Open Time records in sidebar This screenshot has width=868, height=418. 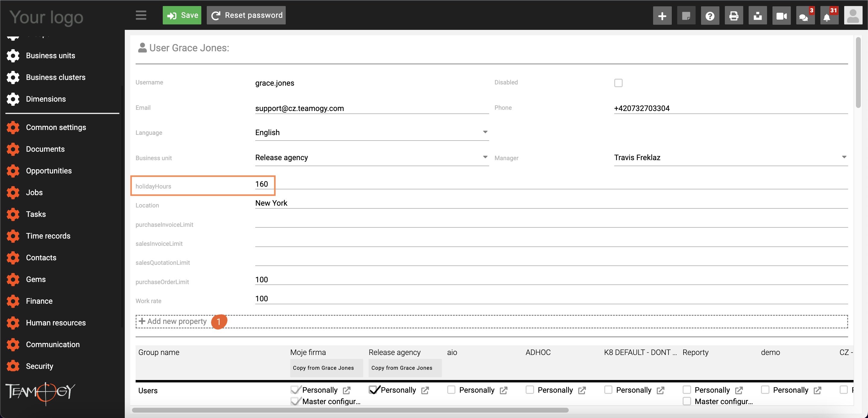pyautogui.click(x=48, y=236)
